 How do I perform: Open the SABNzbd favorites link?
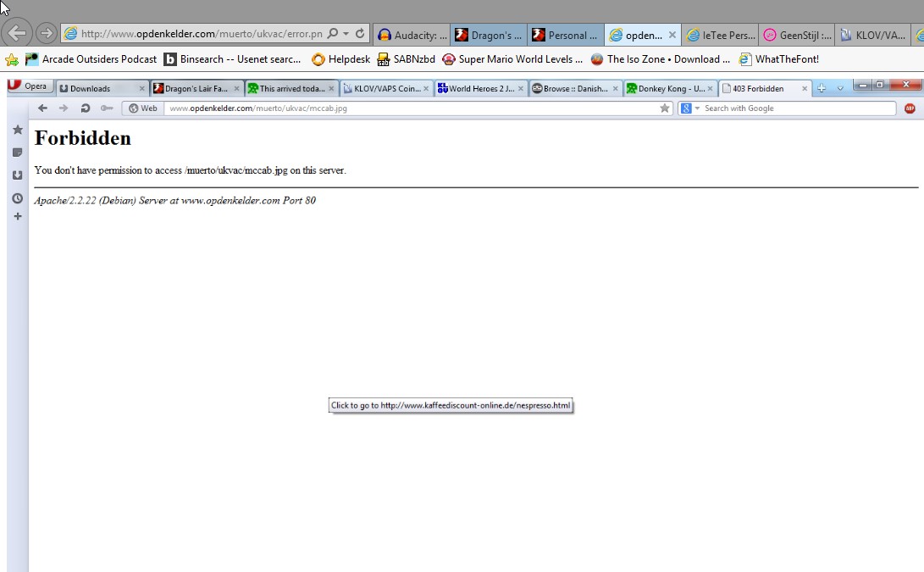pyautogui.click(x=406, y=59)
